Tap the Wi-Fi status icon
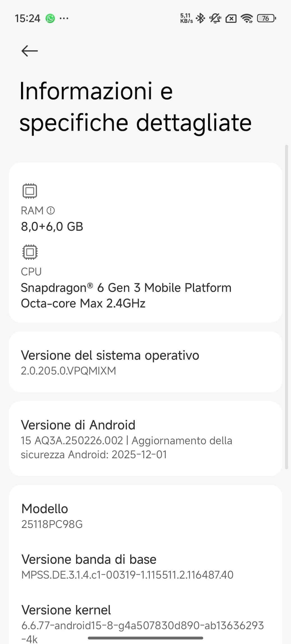291x644 pixels. click(247, 18)
